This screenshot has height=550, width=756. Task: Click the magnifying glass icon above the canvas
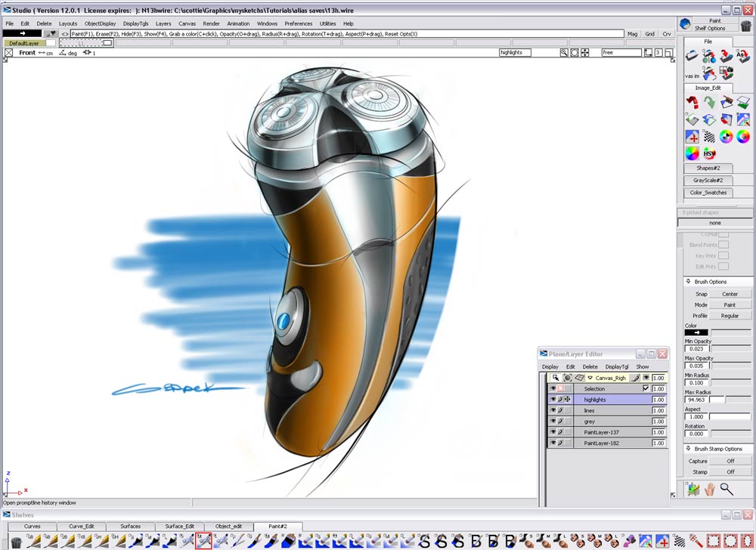564,52
